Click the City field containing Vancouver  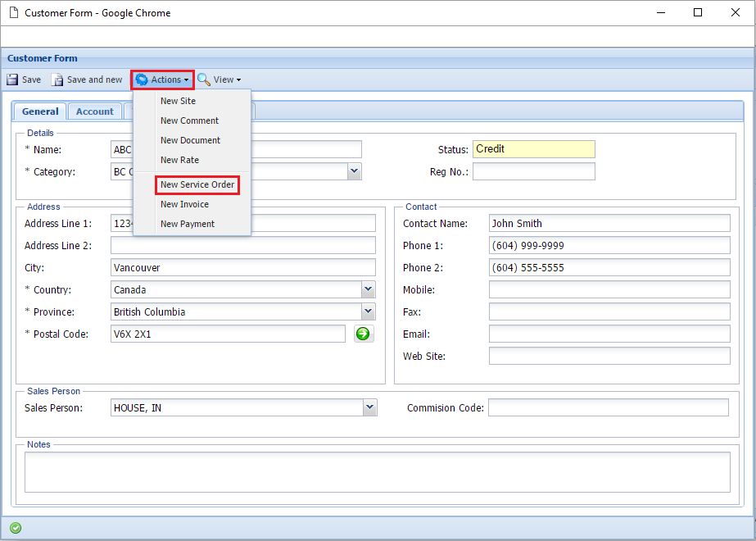click(243, 267)
